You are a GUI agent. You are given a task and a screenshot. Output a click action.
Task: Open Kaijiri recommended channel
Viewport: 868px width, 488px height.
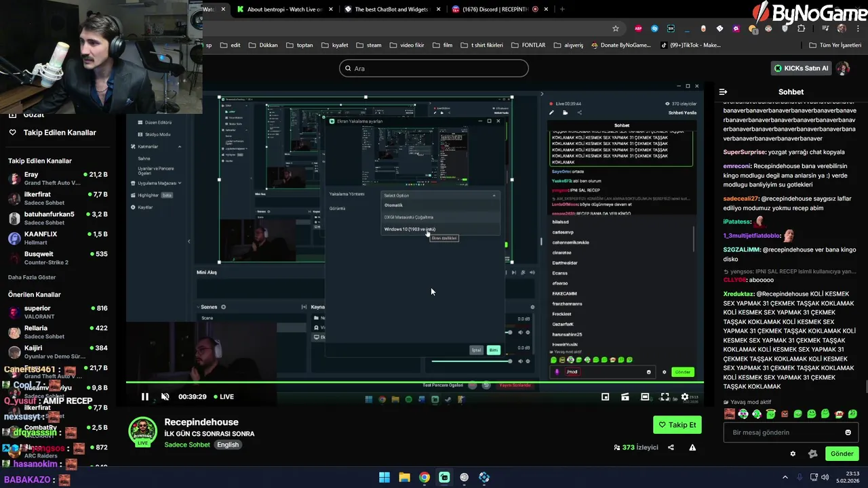pyautogui.click(x=58, y=352)
